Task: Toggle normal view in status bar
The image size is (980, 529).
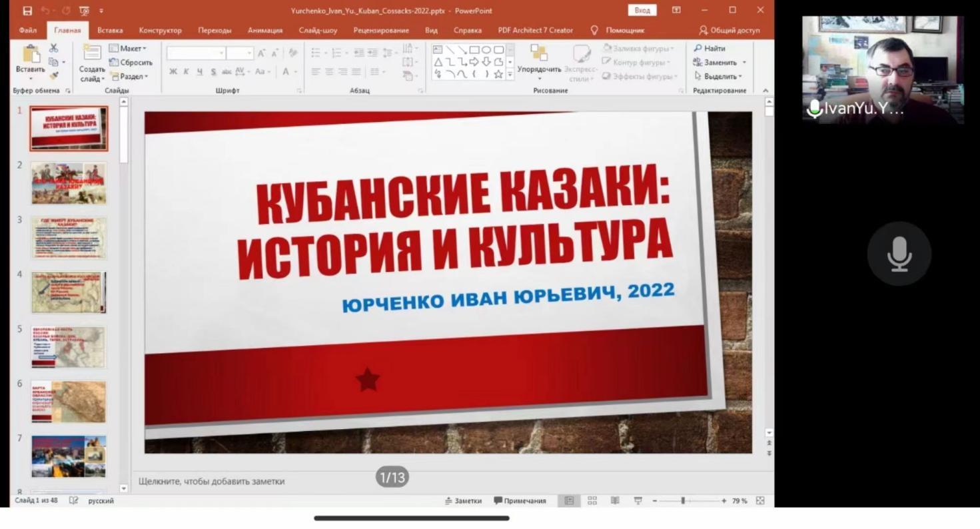Action: coord(569,501)
